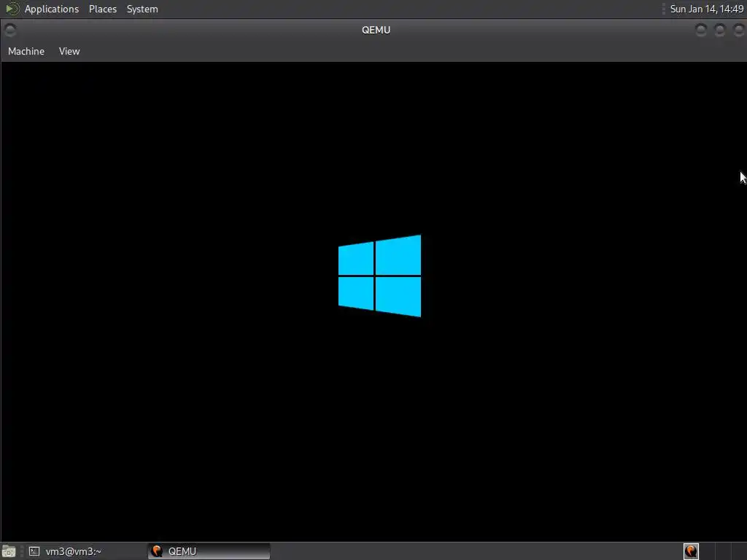The height and width of the screenshot is (560, 747).
Task: Click the QEMU window menu button at title bar left
Action: point(10,30)
